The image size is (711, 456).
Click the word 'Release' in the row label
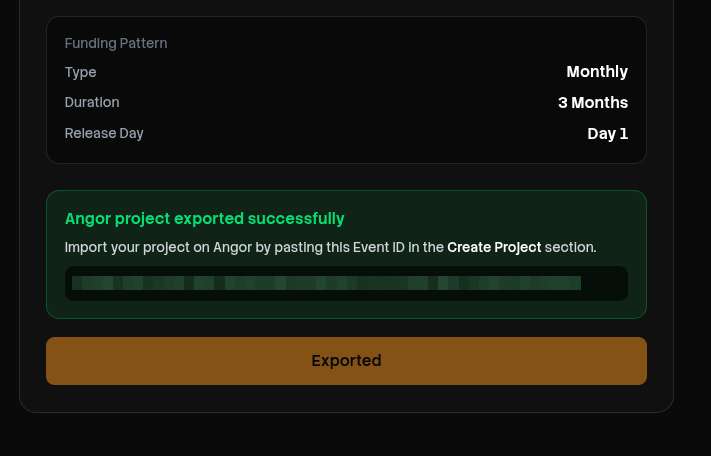click(x=88, y=133)
